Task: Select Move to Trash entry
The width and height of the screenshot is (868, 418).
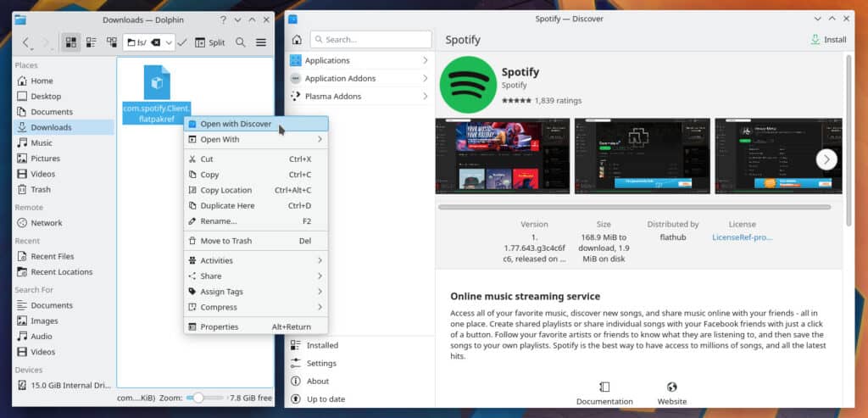Action: (x=256, y=241)
